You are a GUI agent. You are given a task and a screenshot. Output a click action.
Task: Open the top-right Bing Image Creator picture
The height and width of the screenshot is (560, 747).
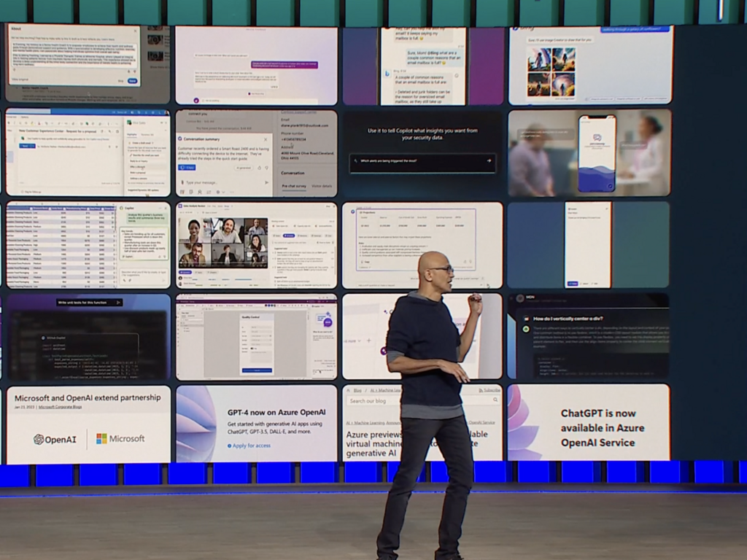pos(564,60)
